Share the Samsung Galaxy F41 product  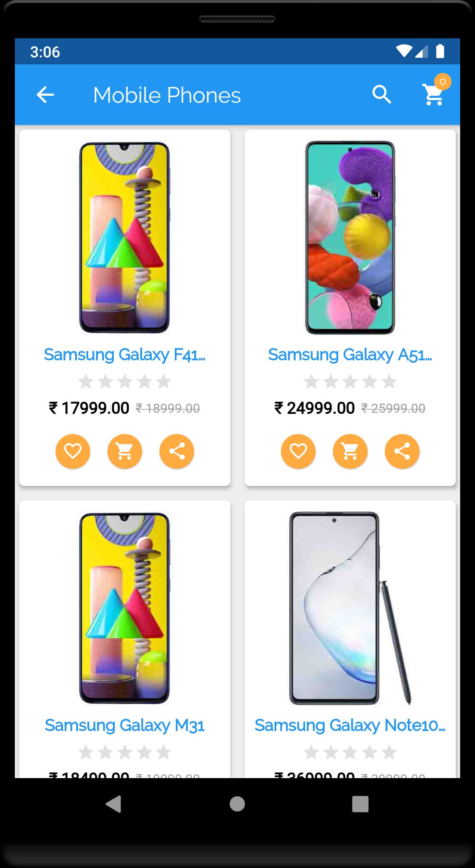177,451
